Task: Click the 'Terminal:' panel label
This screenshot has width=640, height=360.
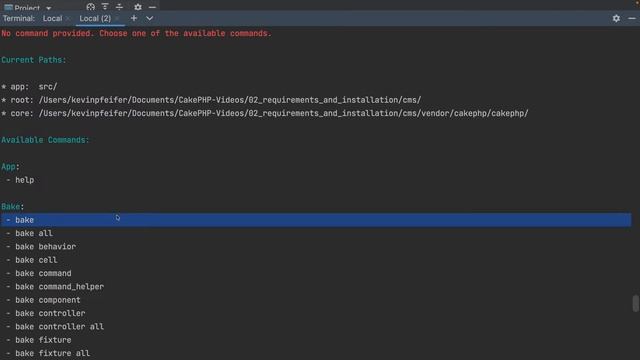Action: pos(19,18)
